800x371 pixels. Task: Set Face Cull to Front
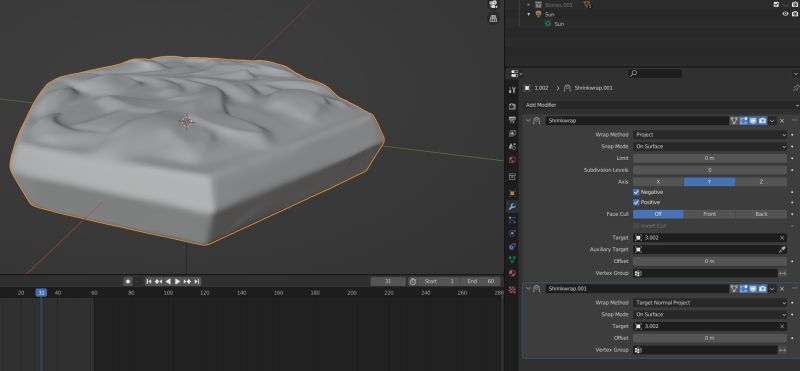(x=710, y=214)
